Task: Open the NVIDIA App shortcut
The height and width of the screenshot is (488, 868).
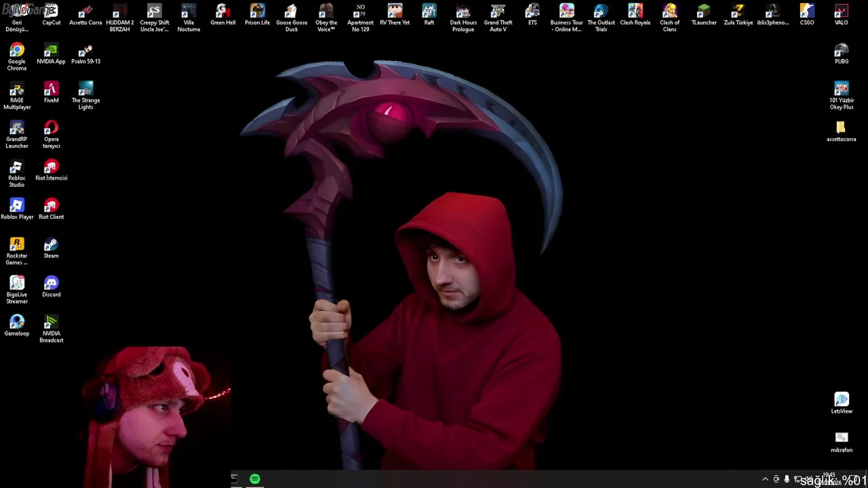Action: point(51,55)
